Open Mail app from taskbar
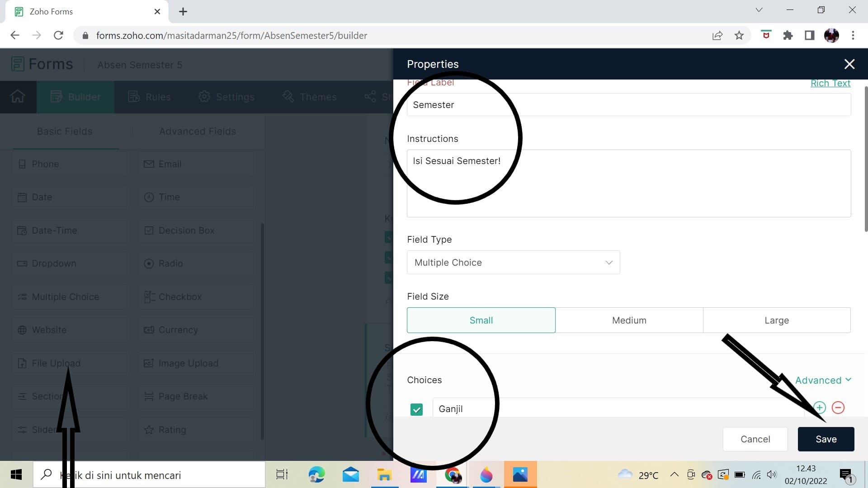The width and height of the screenshot is (868, 488). pyautogui.click(x=350, y=475)
